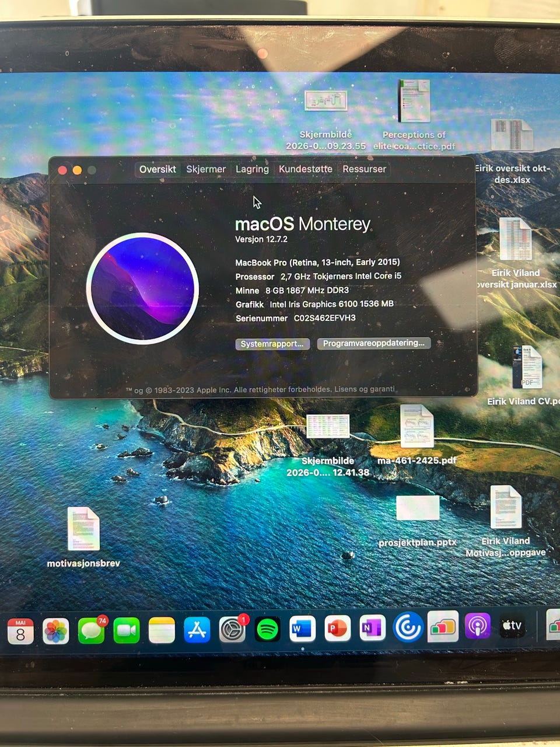
Task: Click the 2,7 GHz Tokjerners Intel Core i5 text
Action: click(x=341, y=276)
